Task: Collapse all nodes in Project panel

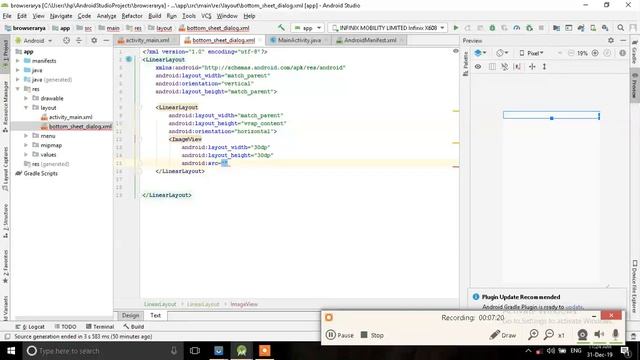Action: (x=79, y=40)
